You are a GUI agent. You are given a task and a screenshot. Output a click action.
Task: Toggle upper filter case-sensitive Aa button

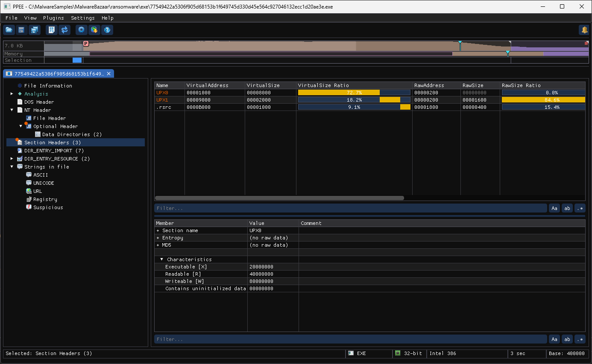point(554,208)
